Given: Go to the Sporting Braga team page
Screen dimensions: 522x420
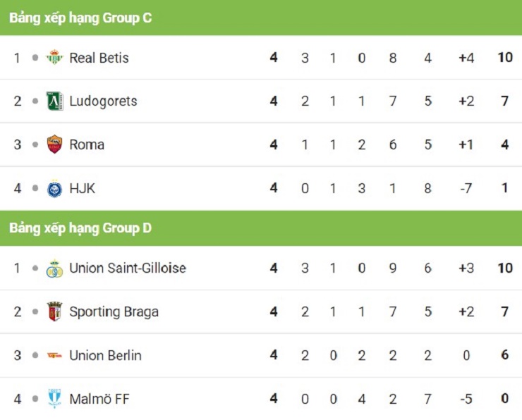Looking at the screenshot, I should click(x=114, y=311).
